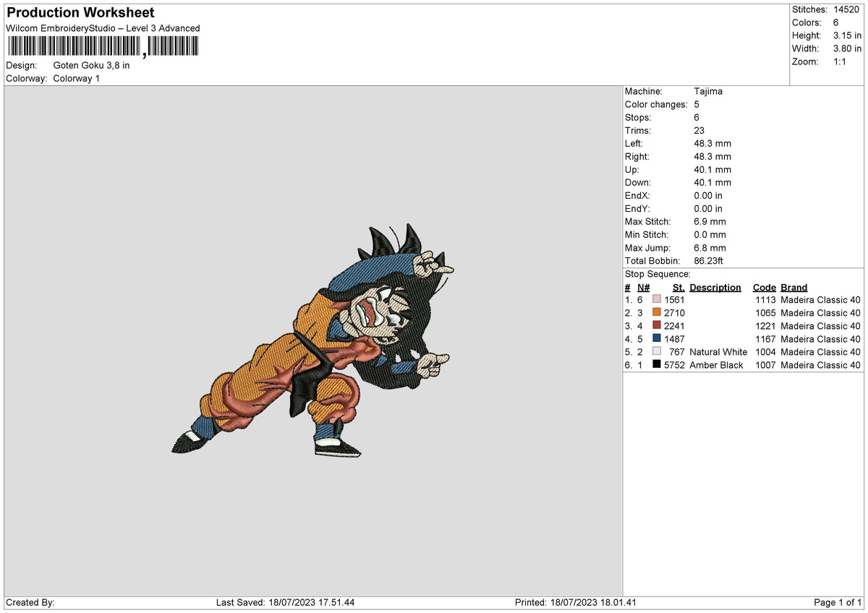
Task: Click the 'Created By:' footer label
Action: tap(30, 602)
